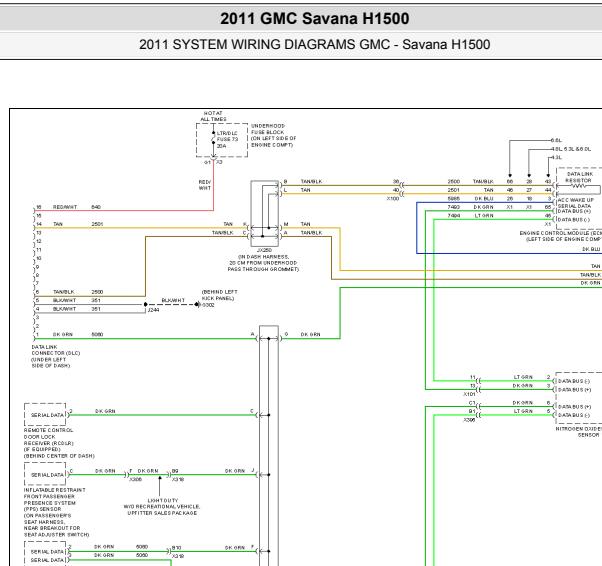Select the 'BLK/WHT' label on dashed ground wire
The image size is (602, 566).
coord(173,300)
